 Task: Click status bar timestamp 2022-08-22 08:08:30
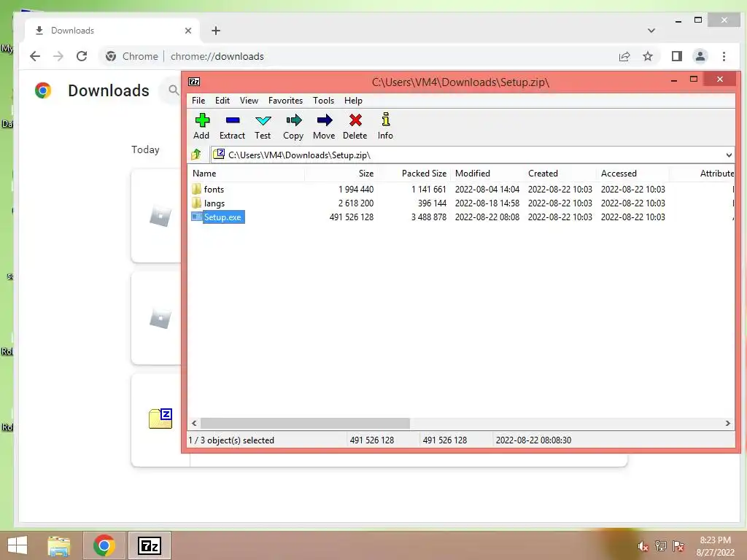coord(533,440)
